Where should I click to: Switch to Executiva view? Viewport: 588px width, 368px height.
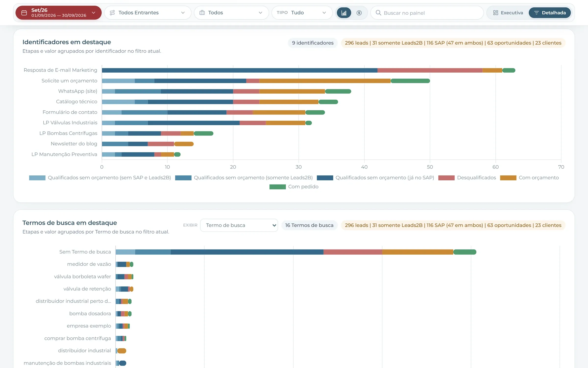pyautogui.click(x=508, y=13)
